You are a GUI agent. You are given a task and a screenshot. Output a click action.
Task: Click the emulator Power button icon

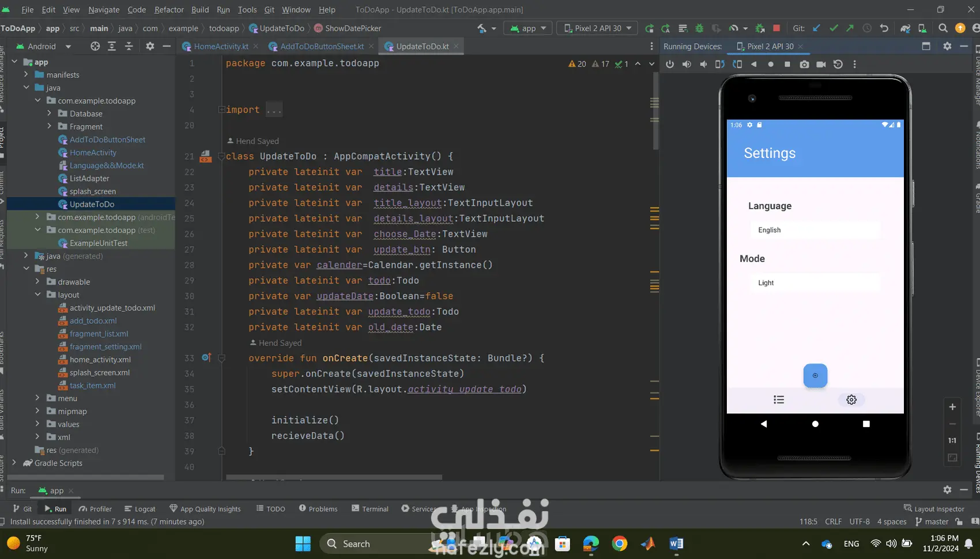tap(670, 65)
